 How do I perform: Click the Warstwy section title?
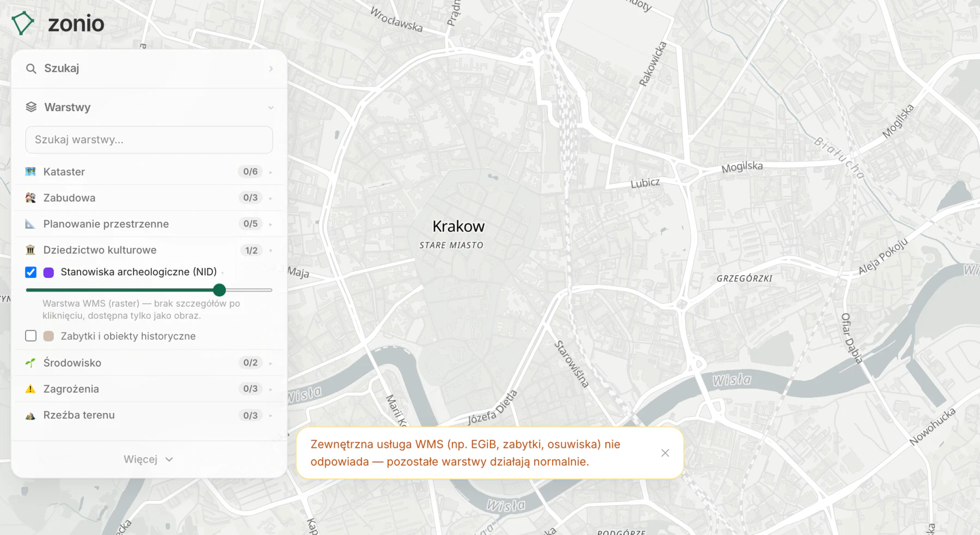(x=68, y=107)
